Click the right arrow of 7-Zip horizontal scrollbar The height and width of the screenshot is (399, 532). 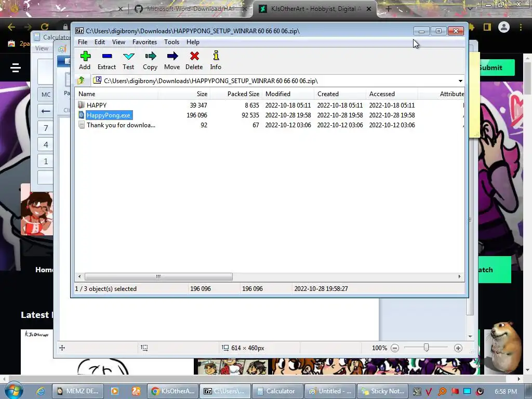pos(459,276)
